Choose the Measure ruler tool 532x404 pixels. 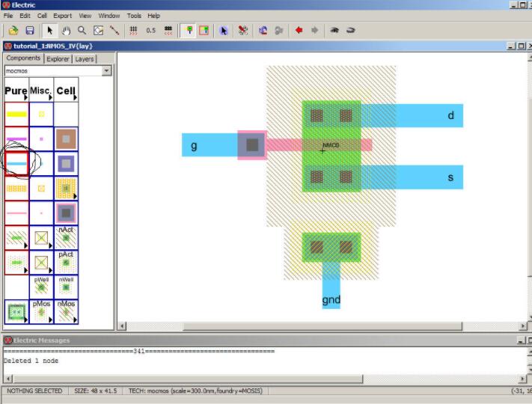tap(114, 31)
